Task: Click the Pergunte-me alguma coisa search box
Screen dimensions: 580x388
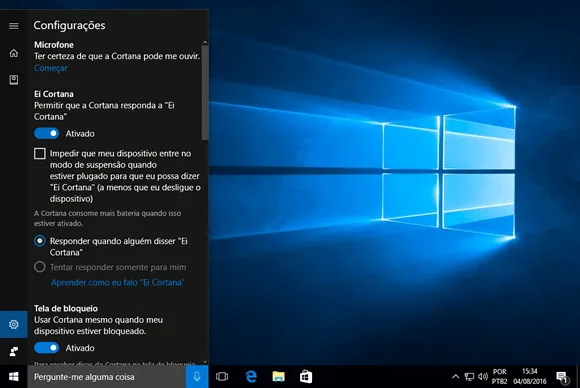Action: 107,377
